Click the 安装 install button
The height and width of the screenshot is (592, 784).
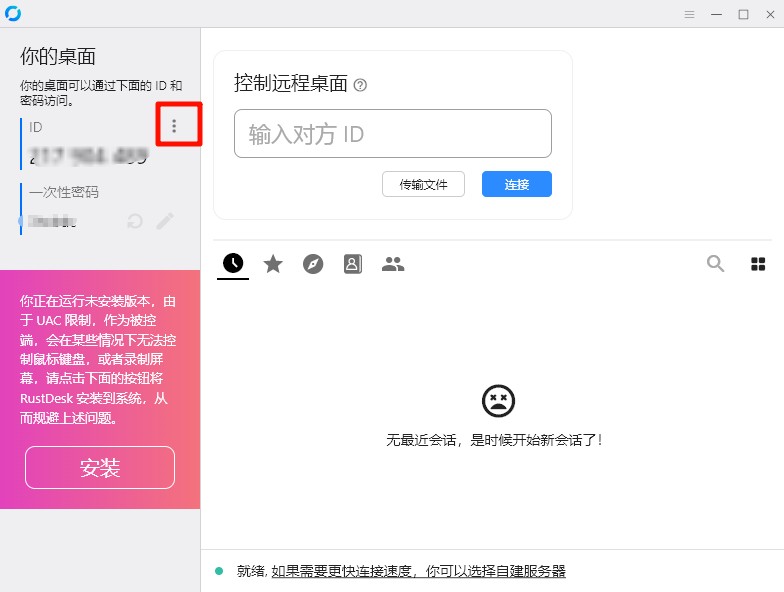tap(100, 467)
